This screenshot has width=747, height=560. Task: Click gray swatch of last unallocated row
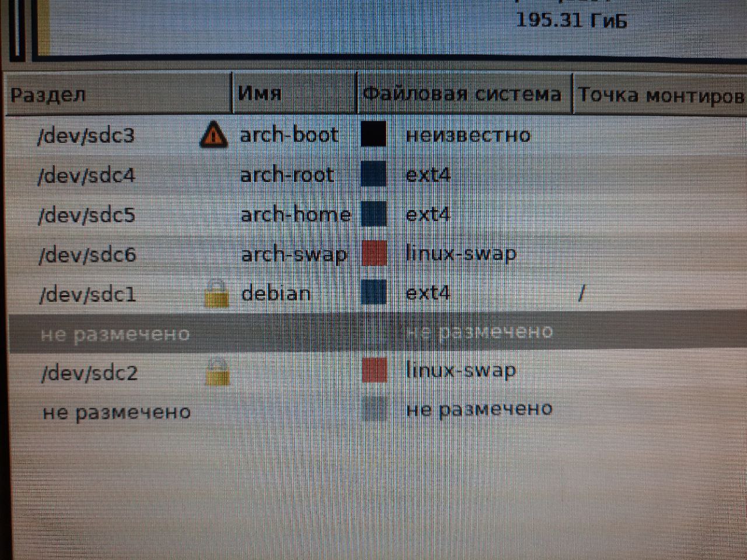pyautogui.click(x=375, y=408)
